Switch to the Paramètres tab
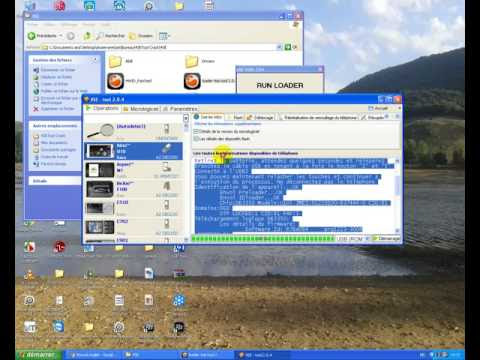 click(180, 109)
